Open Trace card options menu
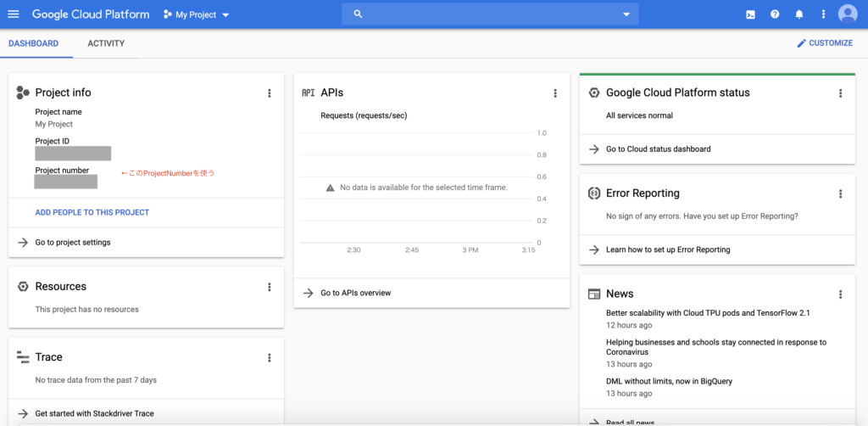 pyautogui.click(x=269, y=357)
